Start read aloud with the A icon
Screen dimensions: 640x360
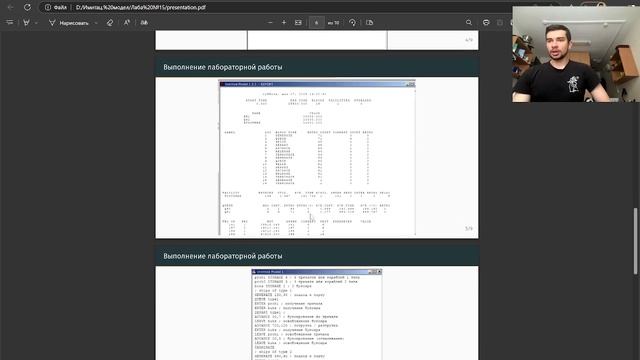coord(127,23)
